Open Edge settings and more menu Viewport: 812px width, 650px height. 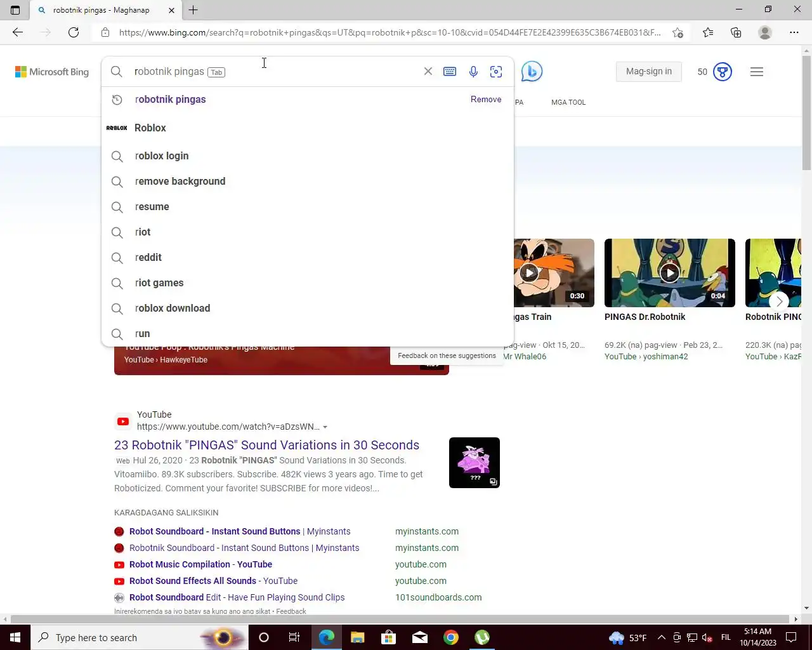coord(794,32)
